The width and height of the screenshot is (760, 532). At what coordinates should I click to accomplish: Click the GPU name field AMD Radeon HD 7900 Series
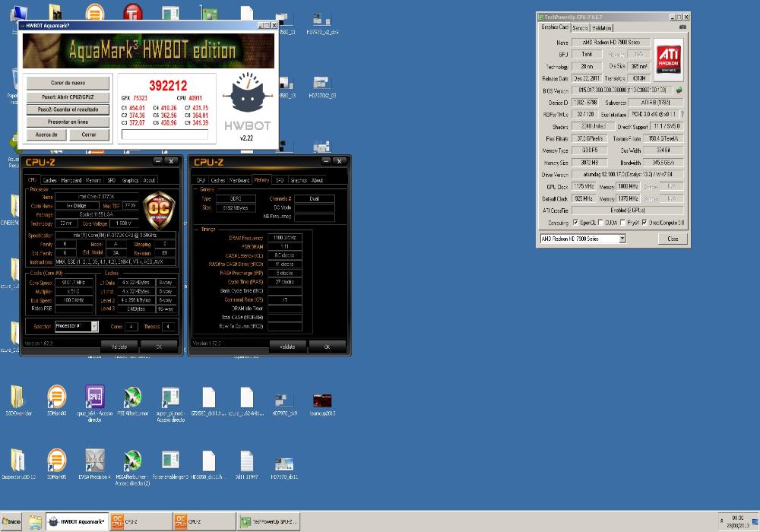coord(611,42)
